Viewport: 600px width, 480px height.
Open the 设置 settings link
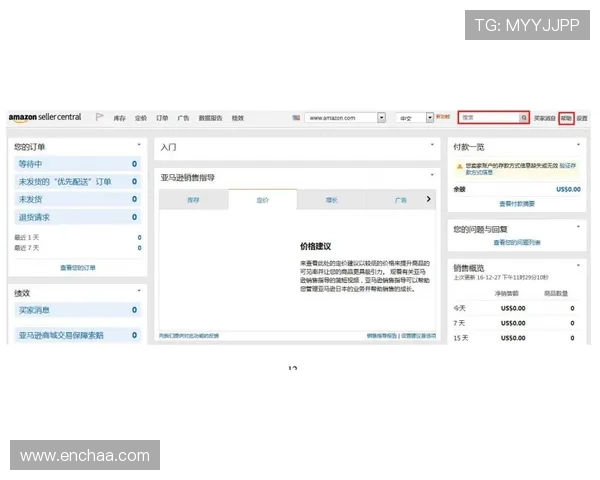tap(582, 118)
